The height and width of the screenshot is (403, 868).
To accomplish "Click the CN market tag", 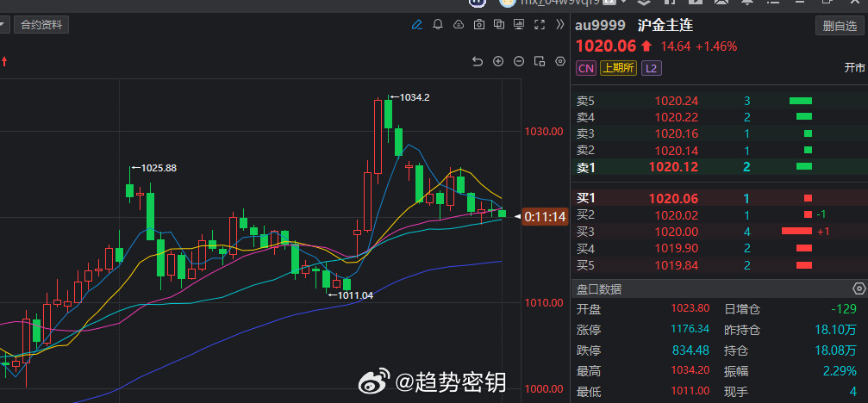I will click(586, 69).
